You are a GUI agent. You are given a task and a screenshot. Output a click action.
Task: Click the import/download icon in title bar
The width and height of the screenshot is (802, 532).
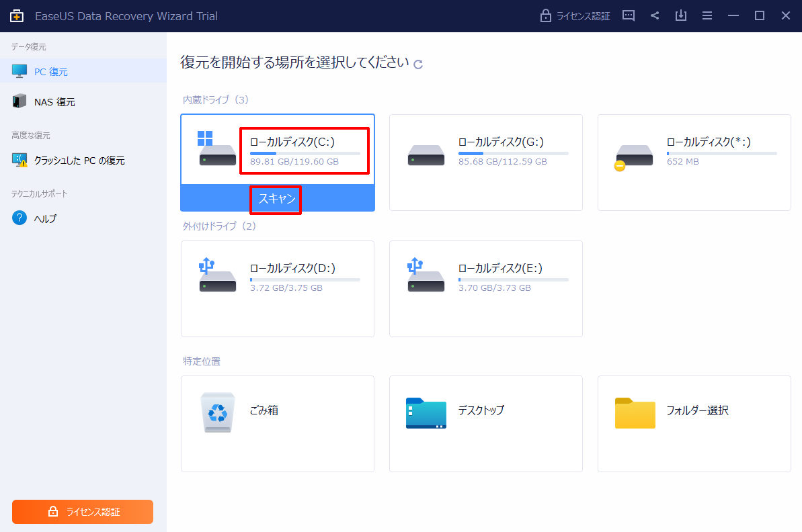click(681, 16)
